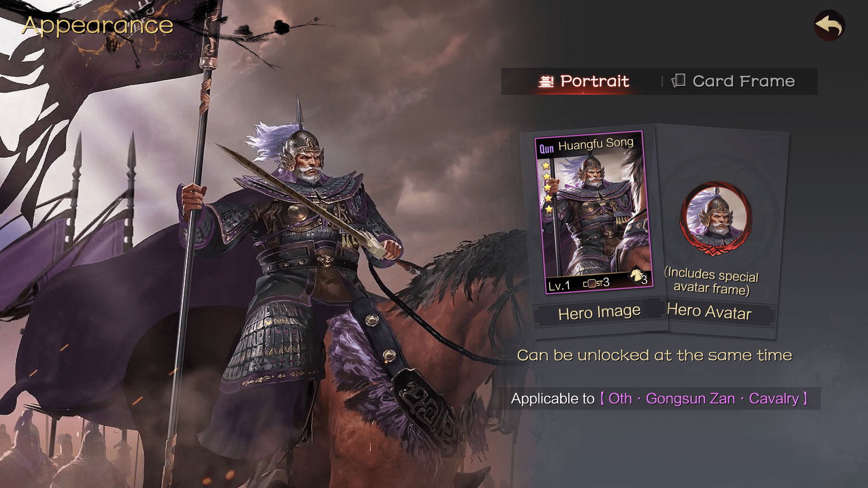Image resolution: width=868 pixels, height=488 pixels.
Task: Click the Hero Image label button
Action: tap(599, 312)
